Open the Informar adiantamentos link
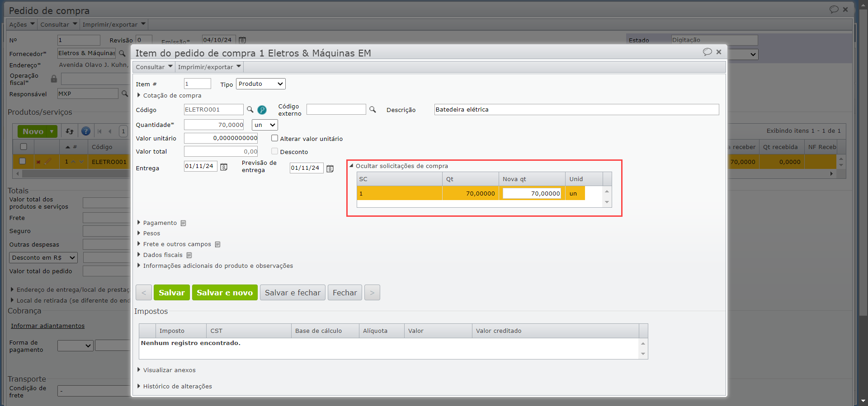The image size is (868, 406). point(47,326)
